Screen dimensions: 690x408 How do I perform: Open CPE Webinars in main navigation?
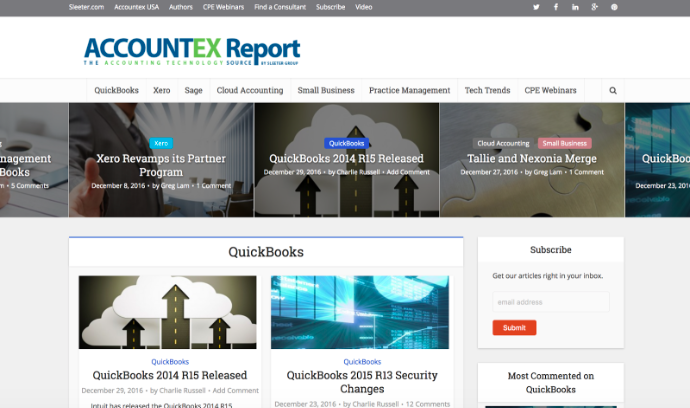pyautogui.click(x=551, y=90)
